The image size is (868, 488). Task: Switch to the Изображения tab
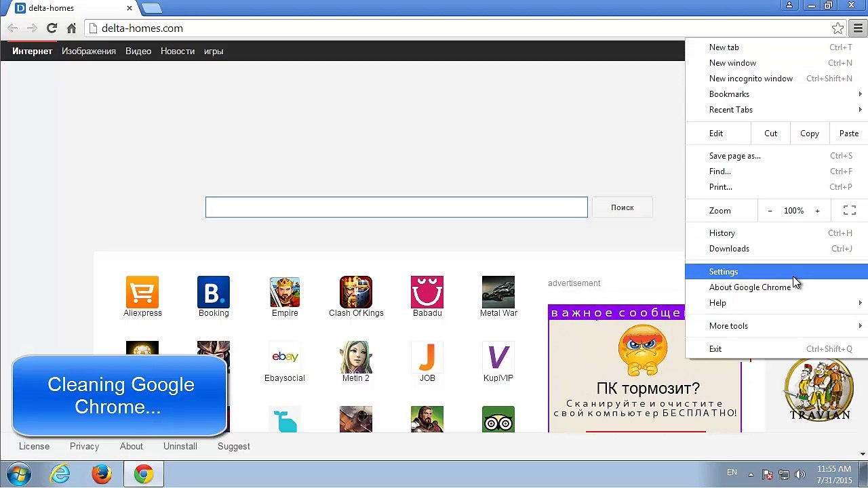click(89, 52)
